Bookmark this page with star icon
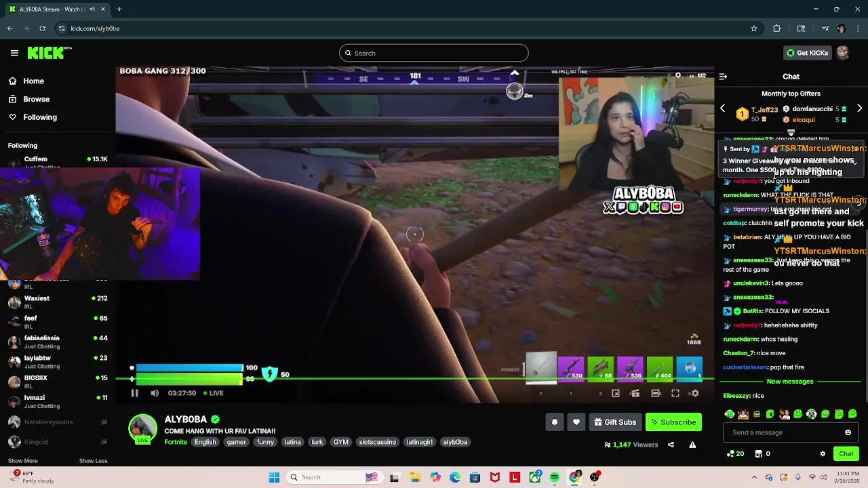This screenshot has height=488, width=868. (753, 28)
